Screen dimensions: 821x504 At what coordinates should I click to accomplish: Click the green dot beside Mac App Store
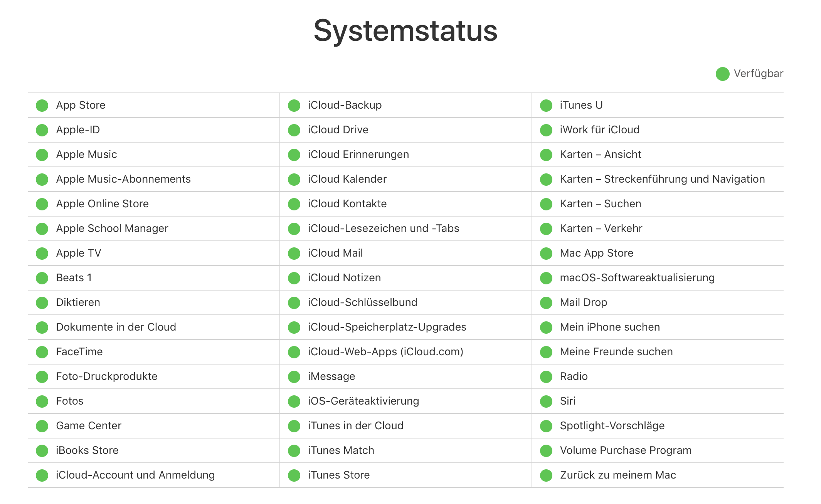[546, 253]
